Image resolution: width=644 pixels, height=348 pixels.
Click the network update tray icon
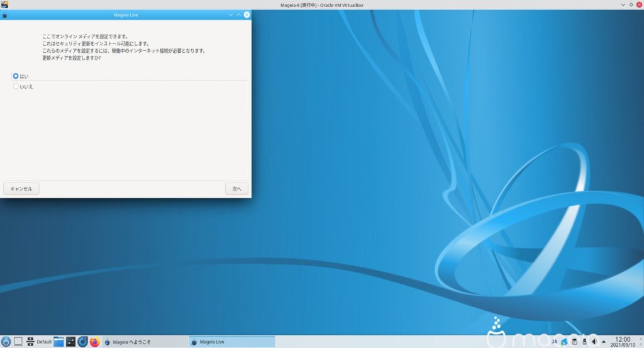pos(565,342)
